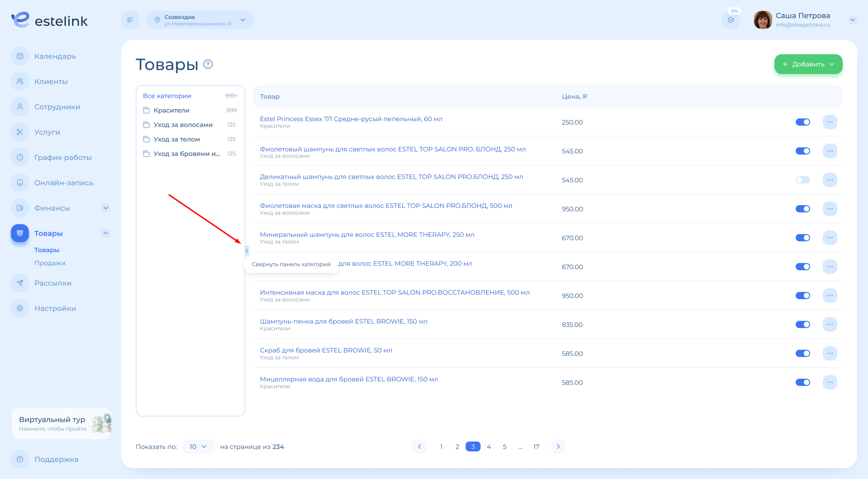Image resolution: width=868 pixels, height=479 pixels.
Task: Open the Сотрудники sidebar icon
Action: click(20, 107)
